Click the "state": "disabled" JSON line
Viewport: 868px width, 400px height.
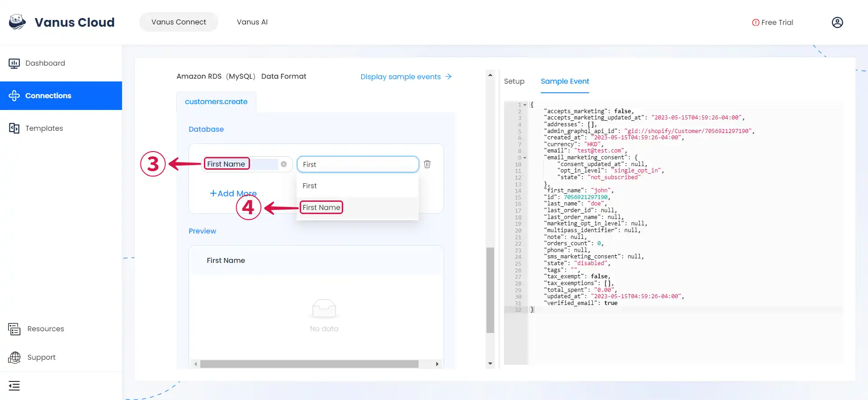coord(577,263)
